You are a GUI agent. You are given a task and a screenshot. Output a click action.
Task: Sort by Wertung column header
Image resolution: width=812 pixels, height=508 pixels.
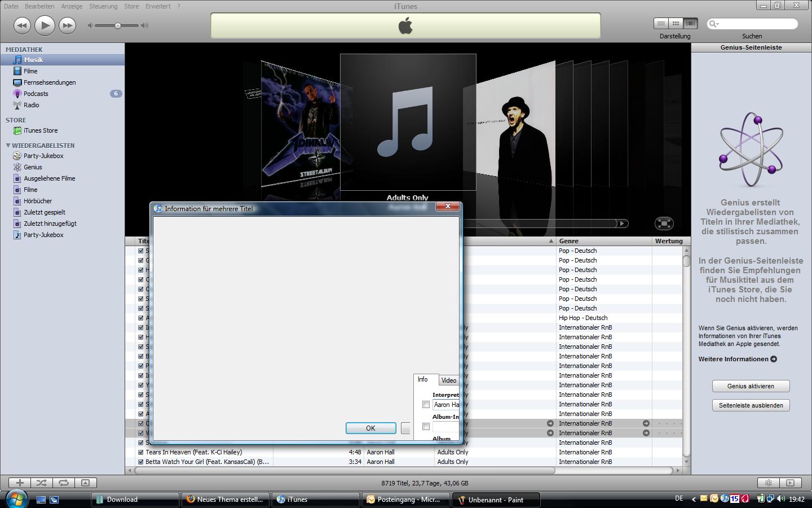click(669, 241)
